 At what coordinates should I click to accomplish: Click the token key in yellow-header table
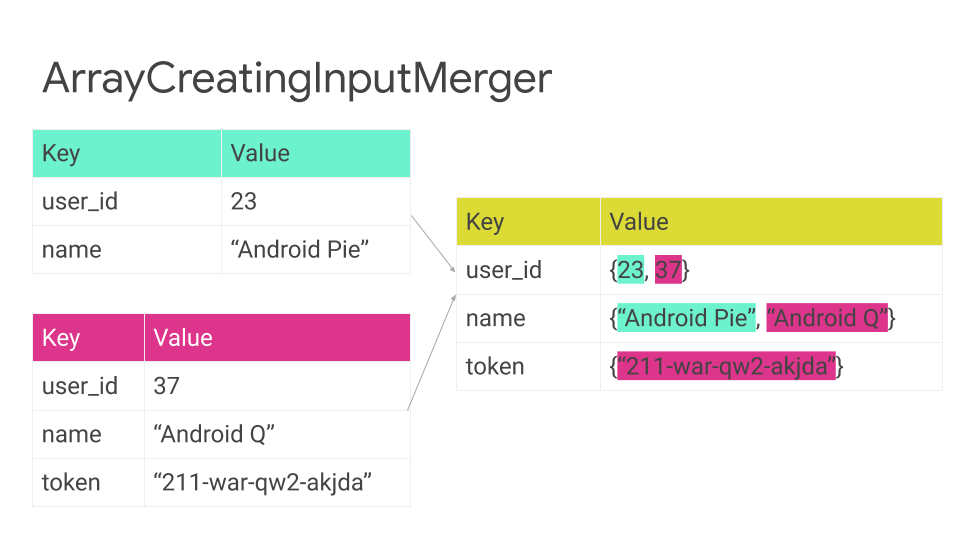[495, 367]
